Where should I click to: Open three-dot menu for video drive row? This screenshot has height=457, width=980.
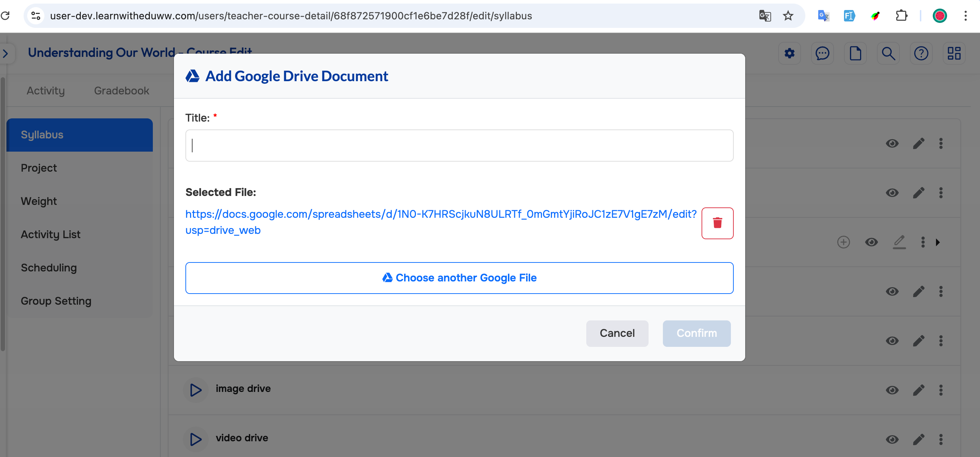click(x=941, y=439)
